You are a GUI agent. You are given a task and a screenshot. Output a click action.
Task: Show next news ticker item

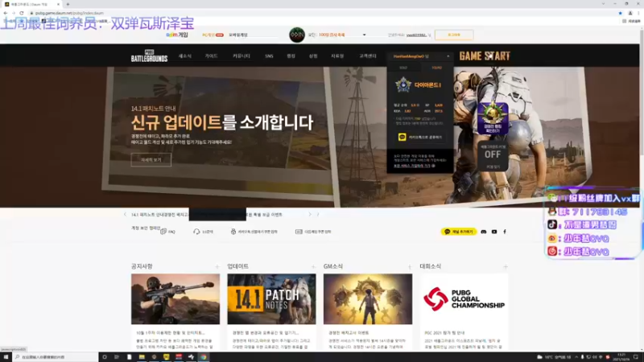310,214
